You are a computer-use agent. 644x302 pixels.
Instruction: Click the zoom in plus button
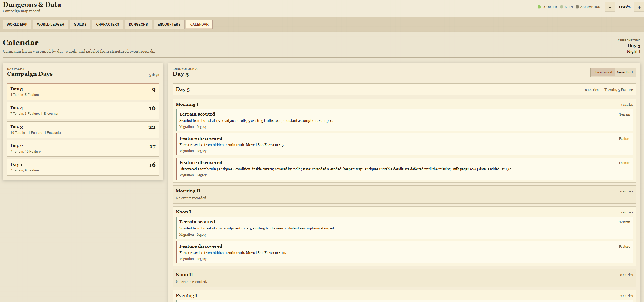[639, 7]
